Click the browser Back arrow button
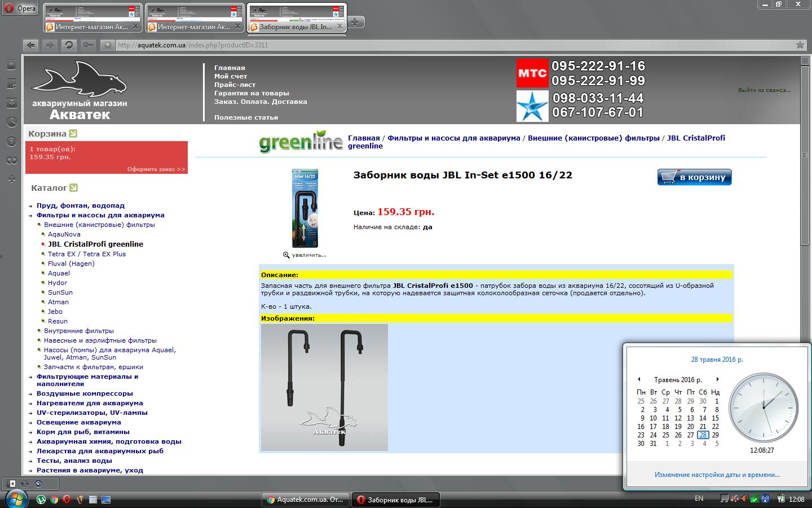 31,45
